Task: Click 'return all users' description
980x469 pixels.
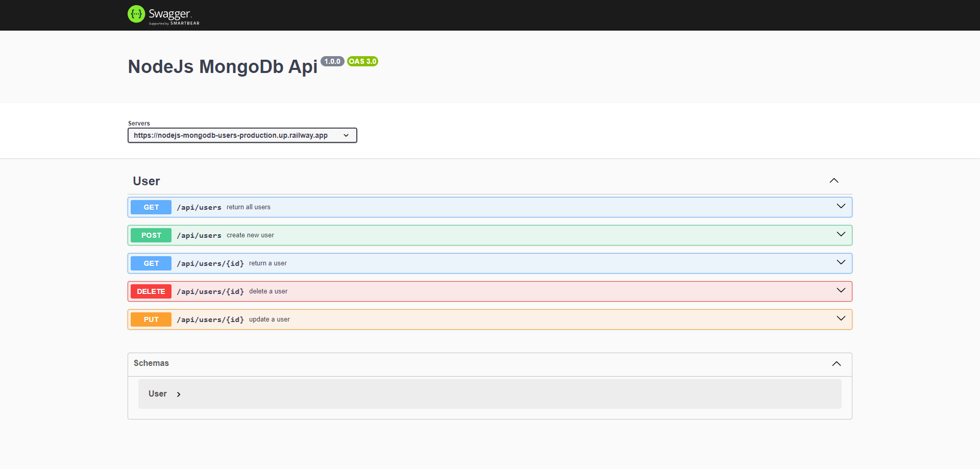Action: [249, 207]
